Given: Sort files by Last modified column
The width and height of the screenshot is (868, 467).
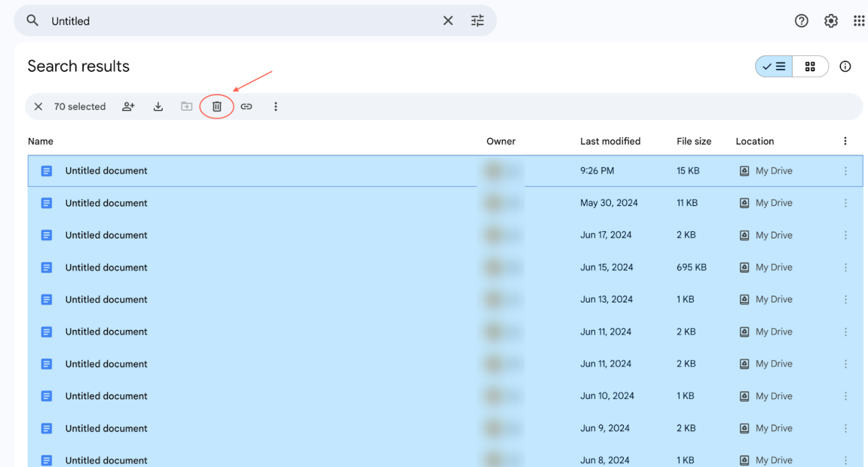Looking at the screenshot, I should tap(610, 141).
